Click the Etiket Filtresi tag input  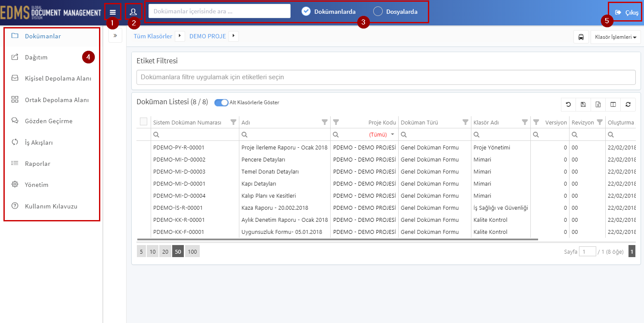(386, 77)
